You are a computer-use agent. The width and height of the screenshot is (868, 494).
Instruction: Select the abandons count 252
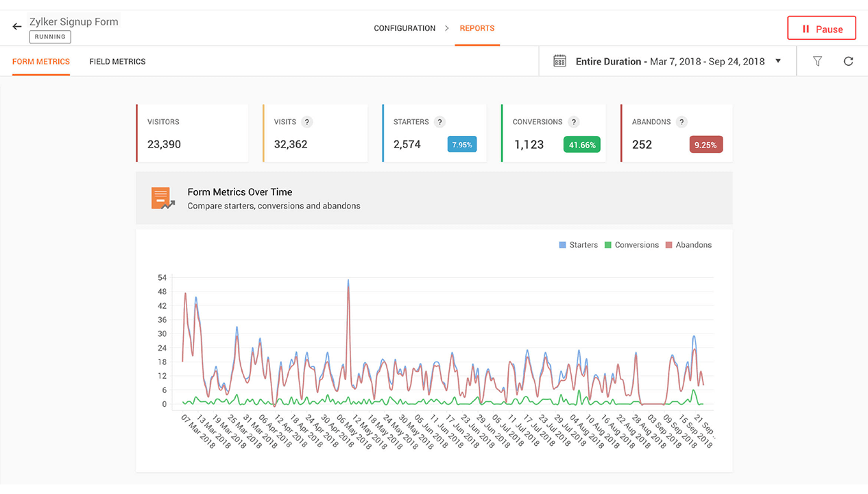click(x=642, y=145)
